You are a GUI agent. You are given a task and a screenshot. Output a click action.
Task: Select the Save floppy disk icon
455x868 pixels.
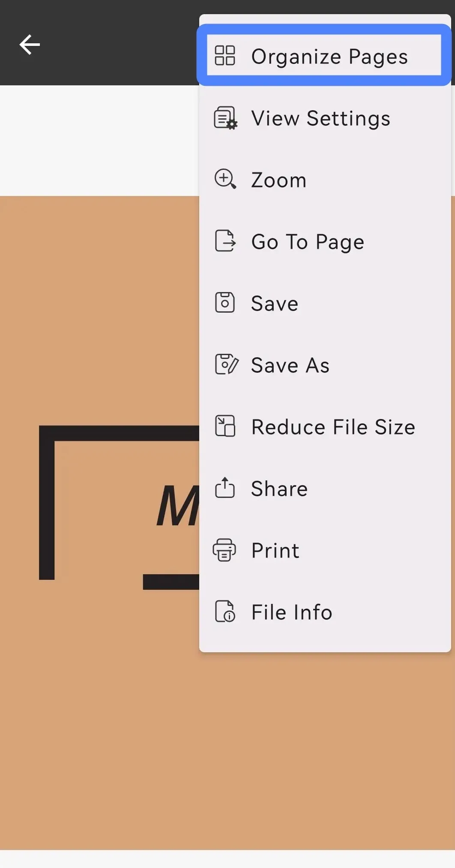225,303
